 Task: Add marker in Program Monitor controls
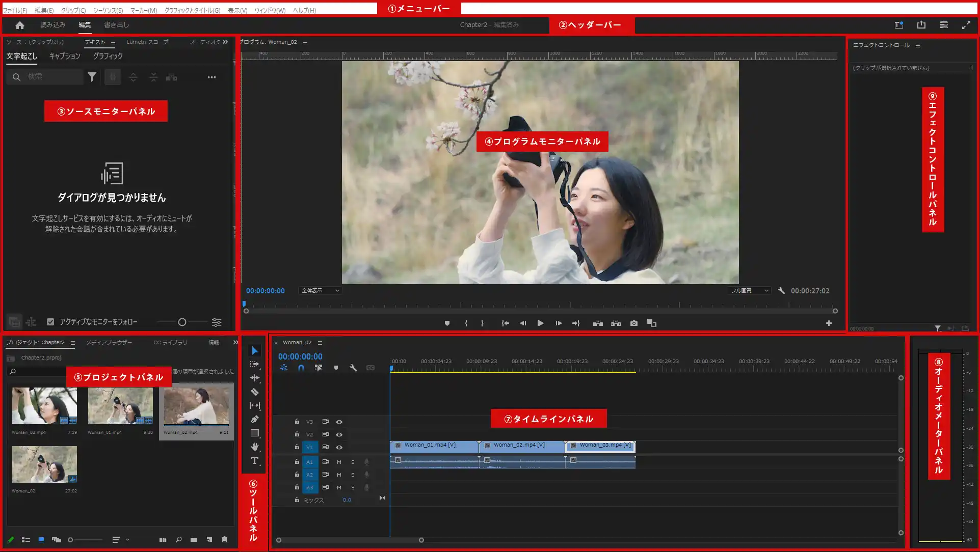point(447,323)
